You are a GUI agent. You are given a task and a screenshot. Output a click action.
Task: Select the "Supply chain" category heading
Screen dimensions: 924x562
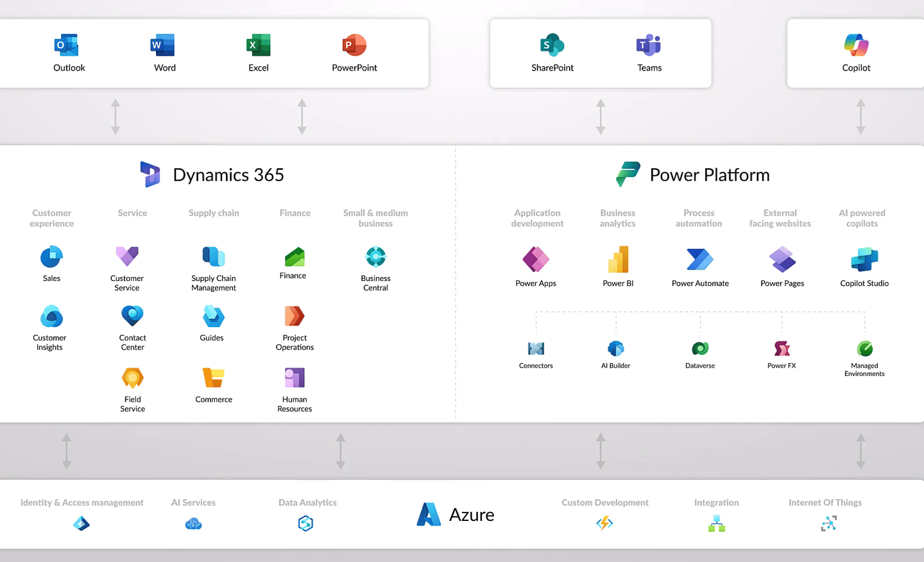(214, 213)
